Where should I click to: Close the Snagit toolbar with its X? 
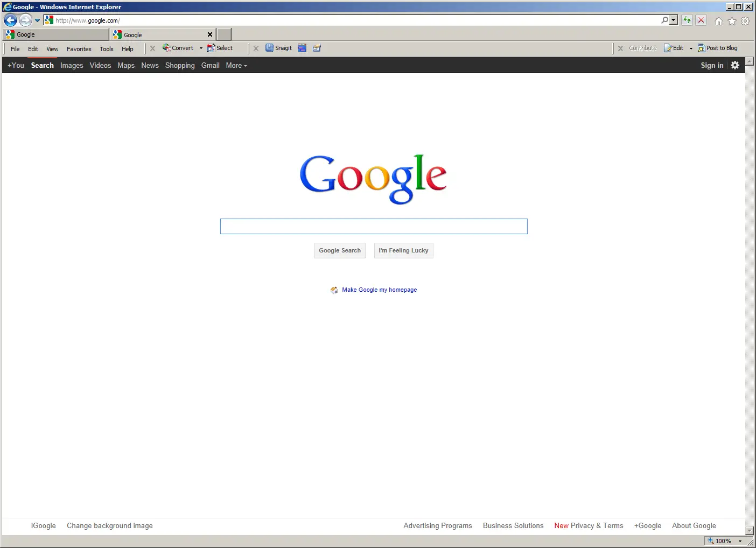[x=256, y=48]
